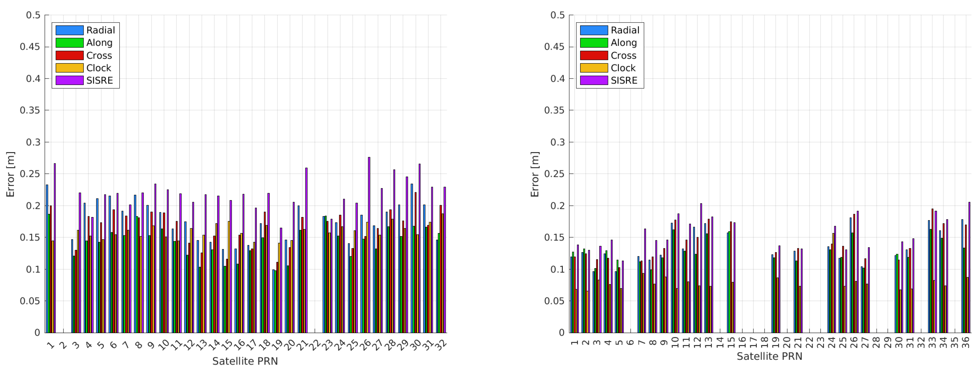Click the red Cross swatch in left legend

click(69, 56)
